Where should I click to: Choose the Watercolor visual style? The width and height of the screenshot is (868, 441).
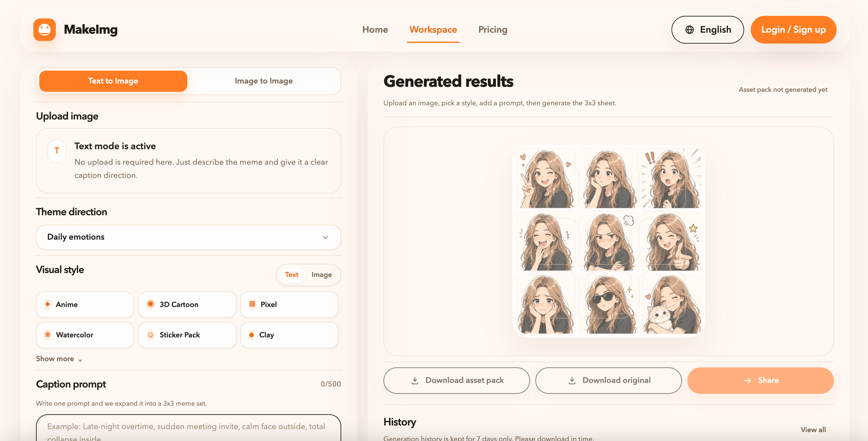85,335
